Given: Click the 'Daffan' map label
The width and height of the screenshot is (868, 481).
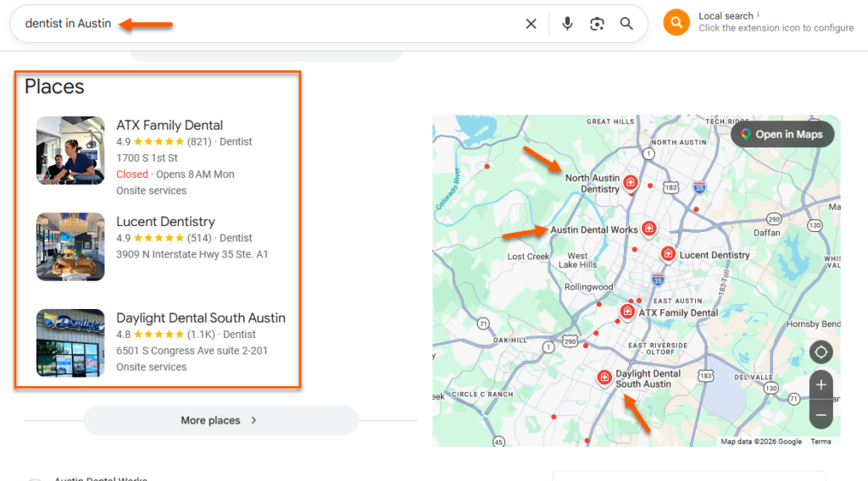Looking at the screenshot, I should (x=766, y=233).
